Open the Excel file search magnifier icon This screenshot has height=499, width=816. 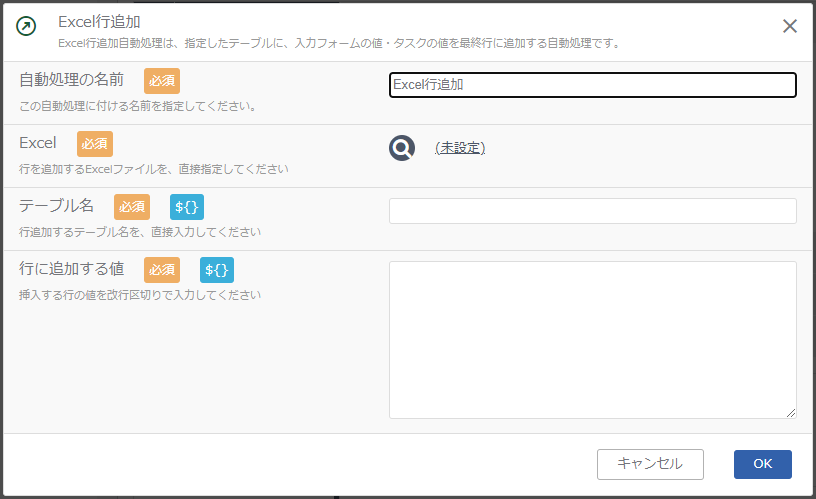click(x=402, y=148)
